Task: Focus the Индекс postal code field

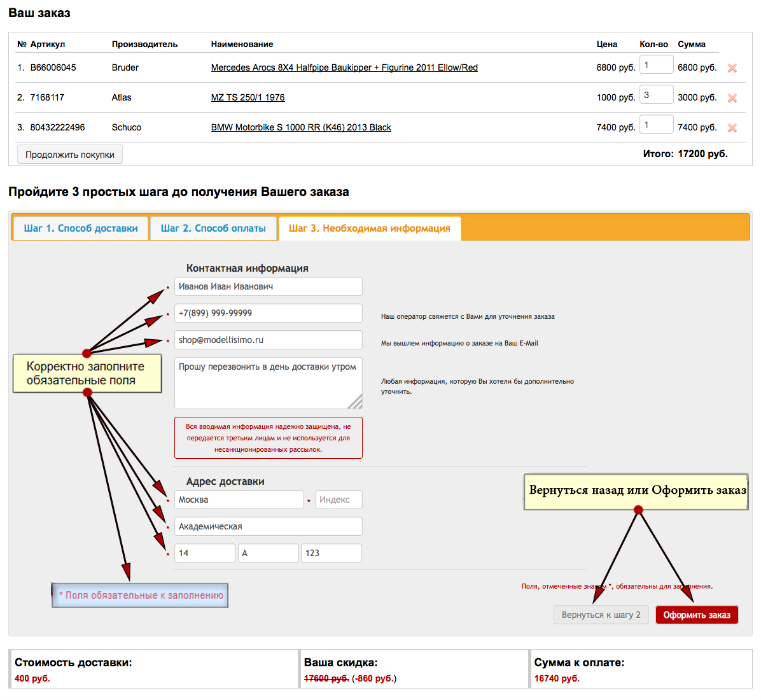Action: 339,500
